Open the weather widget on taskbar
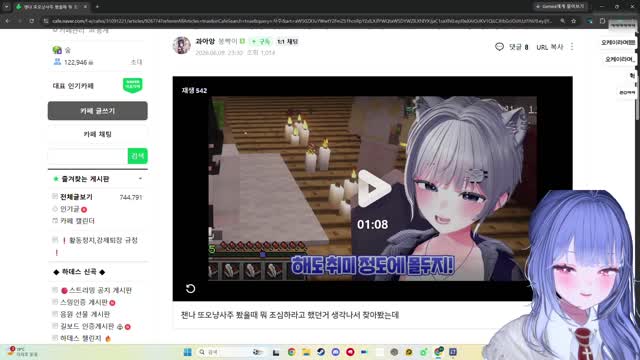This screenshot has width=640, height=360. [22, 352]
